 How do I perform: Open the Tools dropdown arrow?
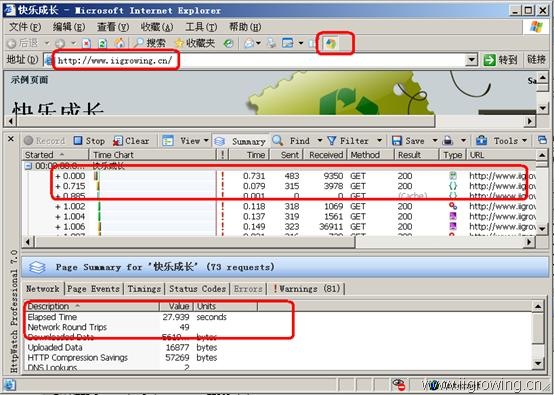click(x=524, y=141)
